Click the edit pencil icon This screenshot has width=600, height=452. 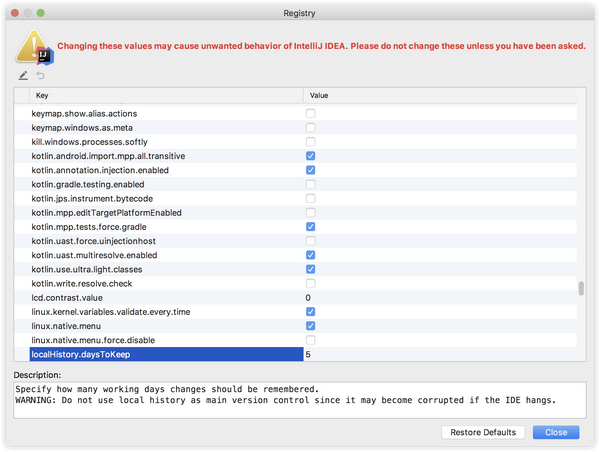point(24,76)
